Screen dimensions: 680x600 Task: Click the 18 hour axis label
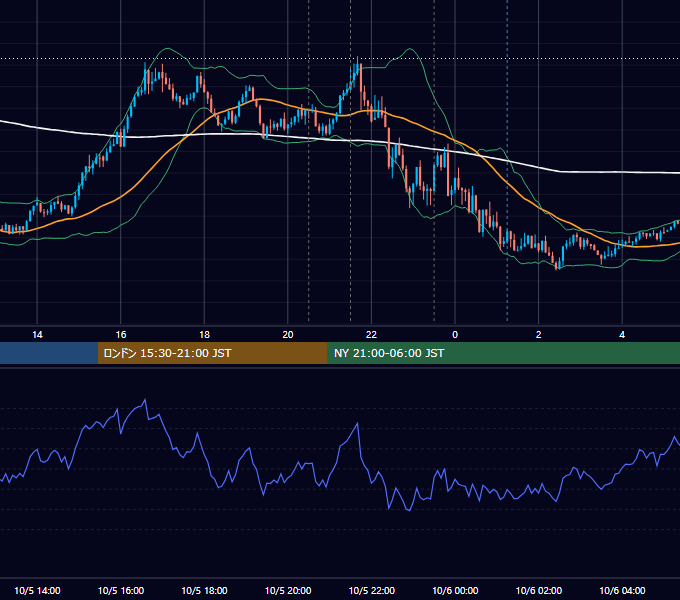point(204,335)
